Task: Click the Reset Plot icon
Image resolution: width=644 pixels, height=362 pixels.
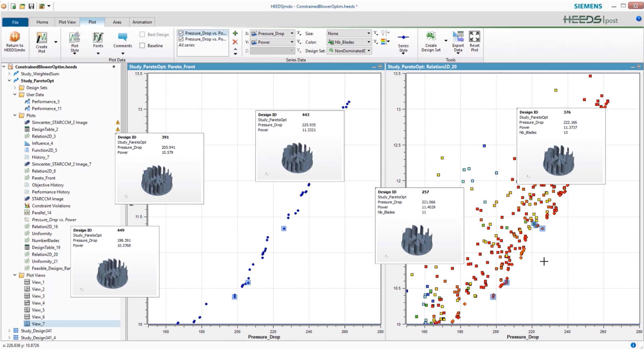Action: click(x=474, y=40)
